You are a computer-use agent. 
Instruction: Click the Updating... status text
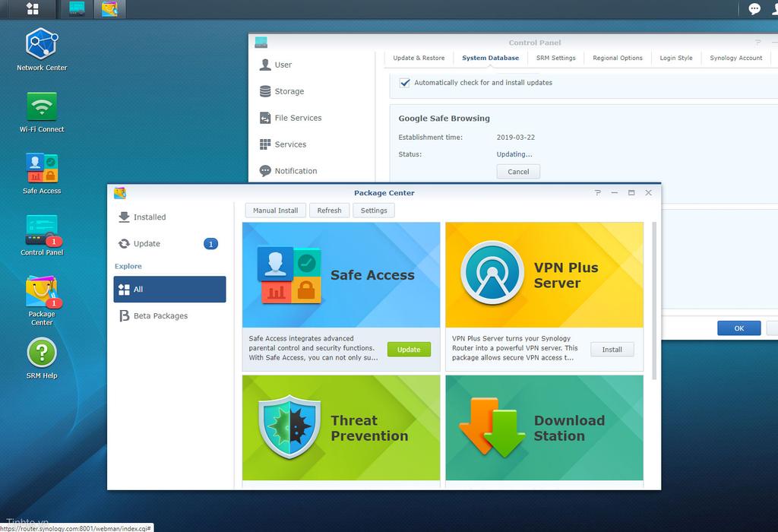pyautogui.click(x=514, y=154)
